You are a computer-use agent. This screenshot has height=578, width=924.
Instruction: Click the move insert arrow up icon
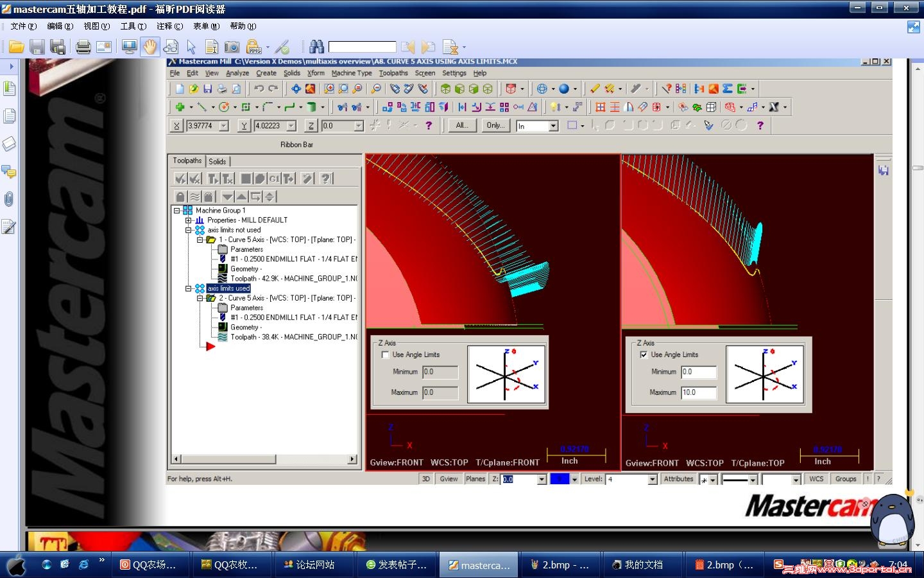[x=241, y=197]
